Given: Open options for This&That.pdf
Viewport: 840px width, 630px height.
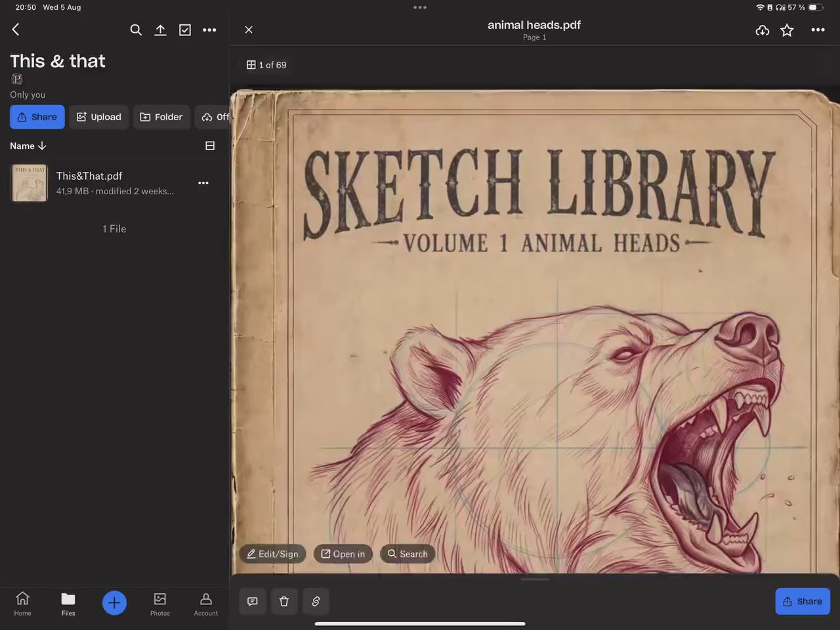Looking at the screenshot, I should [203, 183].
